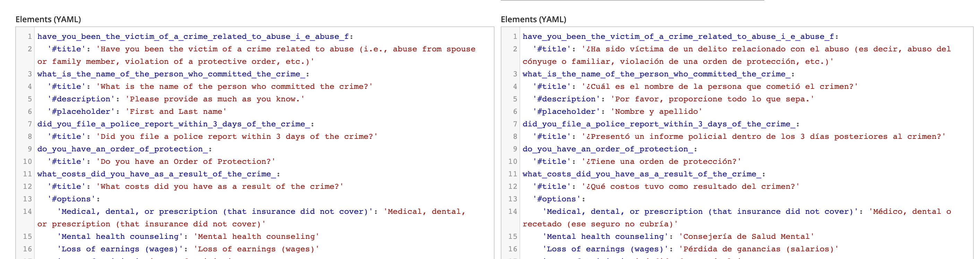Click line number 1 in the English editor gutter
The image size is (980, 259).
click(x=30, y=36)
